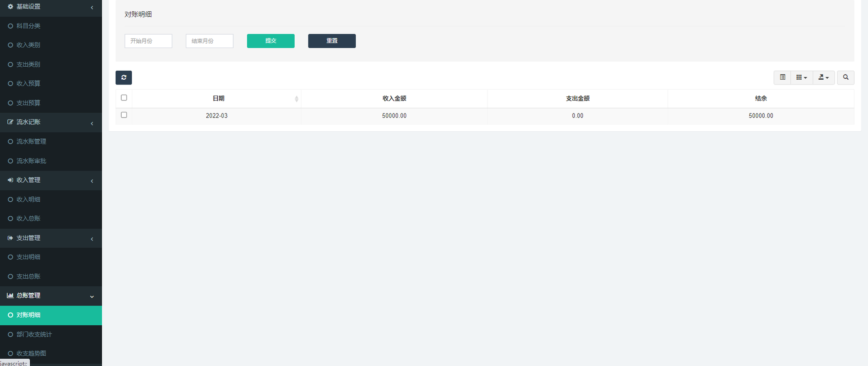
Task: Open 收入明细 in the sidebar
Action: (51, 199)
